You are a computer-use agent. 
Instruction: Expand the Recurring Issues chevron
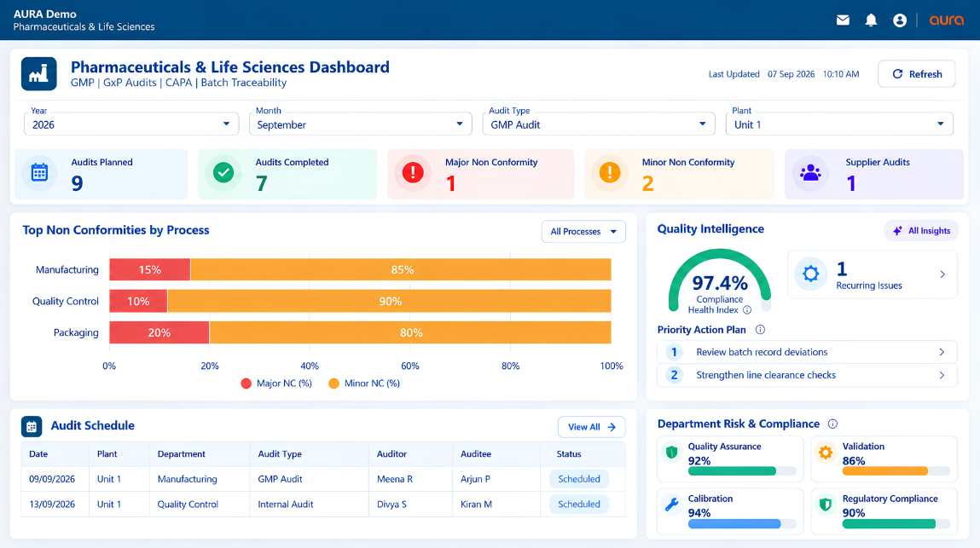pyautogui.click(x=942, y=274)
